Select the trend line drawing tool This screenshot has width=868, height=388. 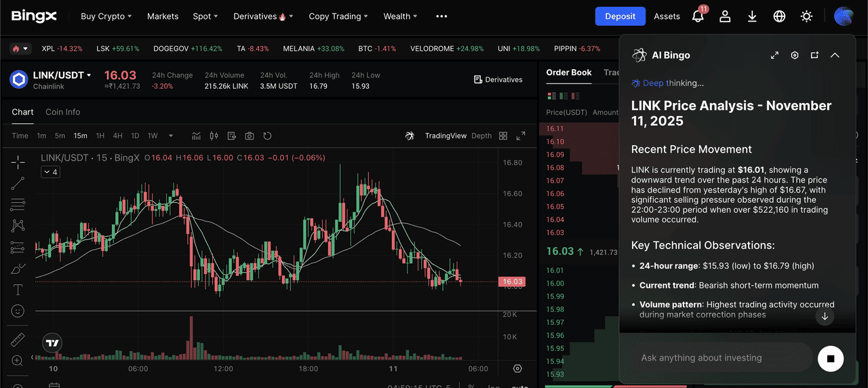click(x=18, y=182)
